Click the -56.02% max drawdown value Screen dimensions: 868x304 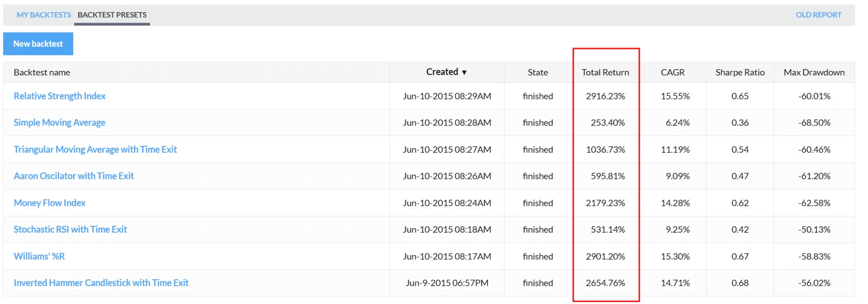click(x=814, y=283)
